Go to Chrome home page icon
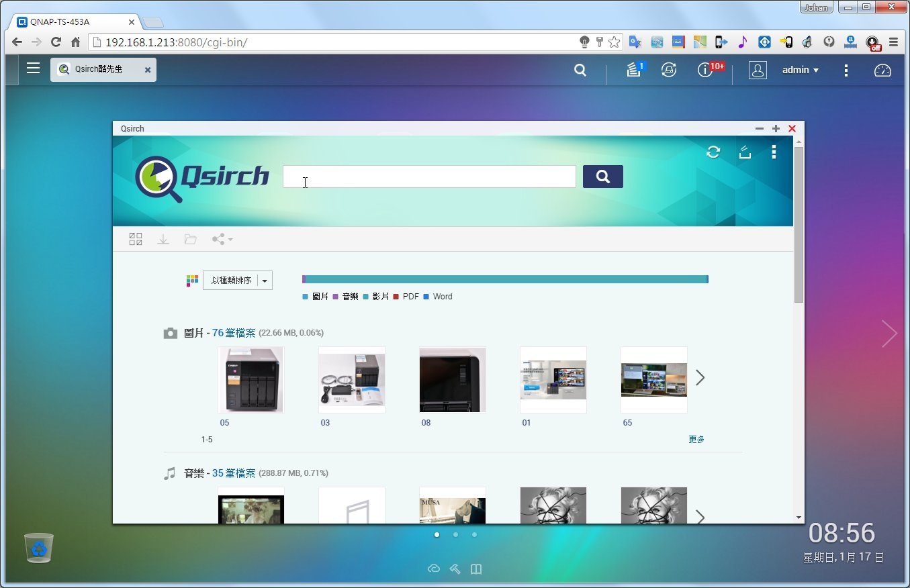The width and height of the screenshot is (910, 588). (x=76, y=42)
